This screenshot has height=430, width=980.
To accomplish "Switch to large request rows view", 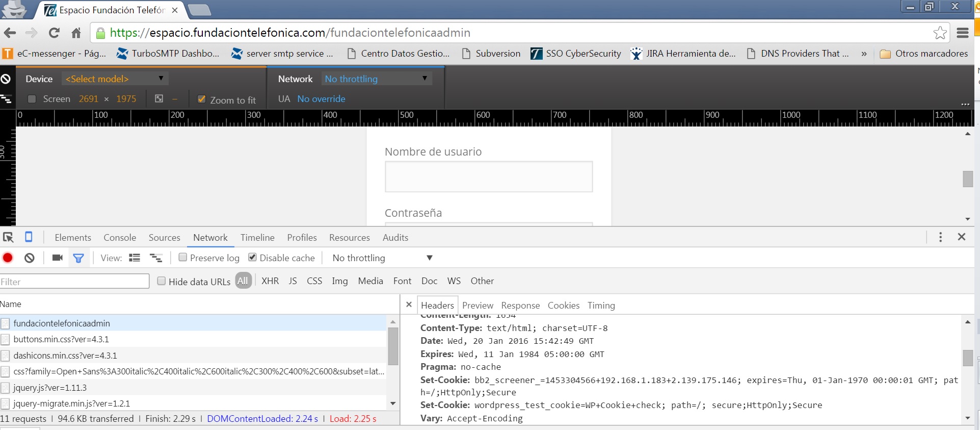I will click(x=135, y=258).
